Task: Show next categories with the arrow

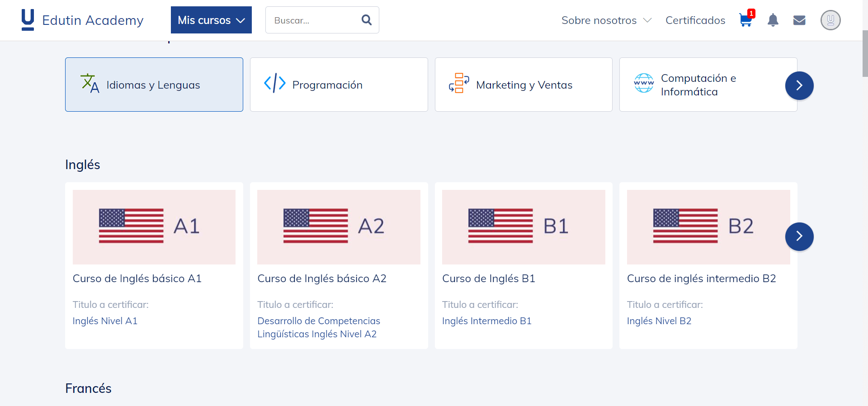Action: click(799, 85)
